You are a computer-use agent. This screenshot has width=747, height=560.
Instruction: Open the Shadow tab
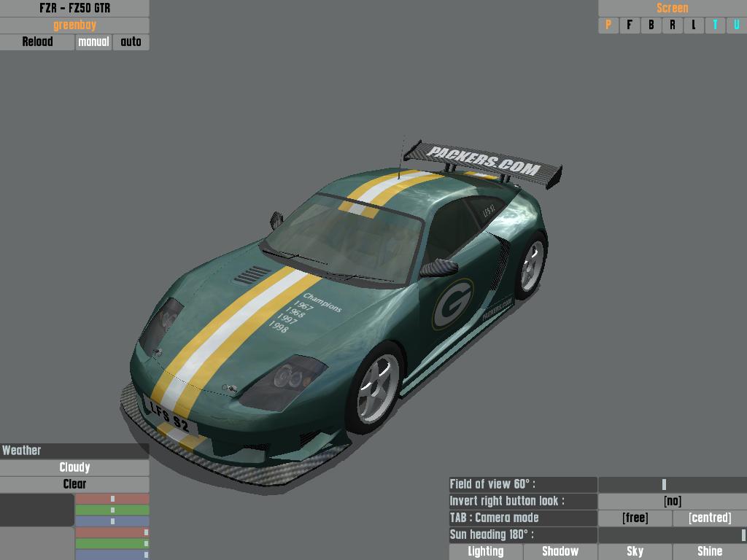[560, 552]
